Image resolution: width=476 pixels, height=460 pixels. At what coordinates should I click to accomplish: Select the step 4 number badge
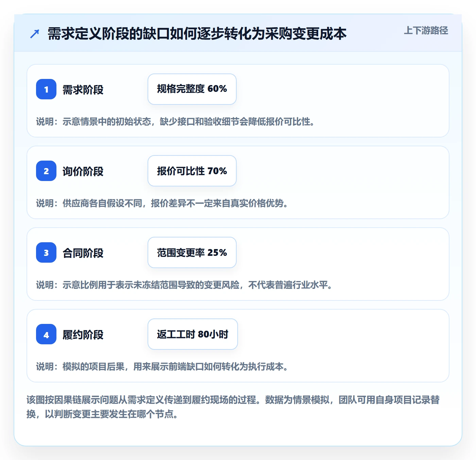coord(46,334)
